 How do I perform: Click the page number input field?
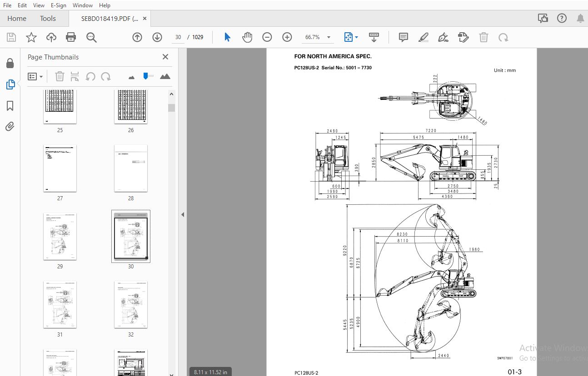(178, 37)
